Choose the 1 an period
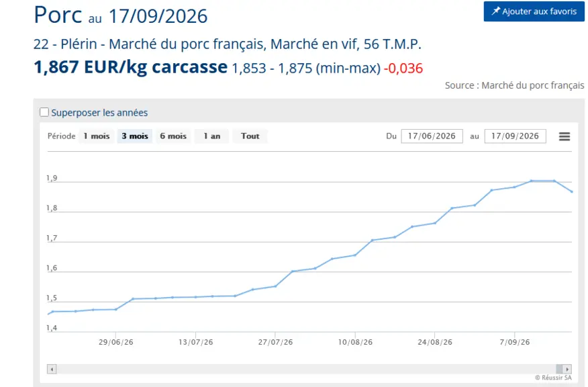The width and height of the screenshot is (588, 387). 212,136
